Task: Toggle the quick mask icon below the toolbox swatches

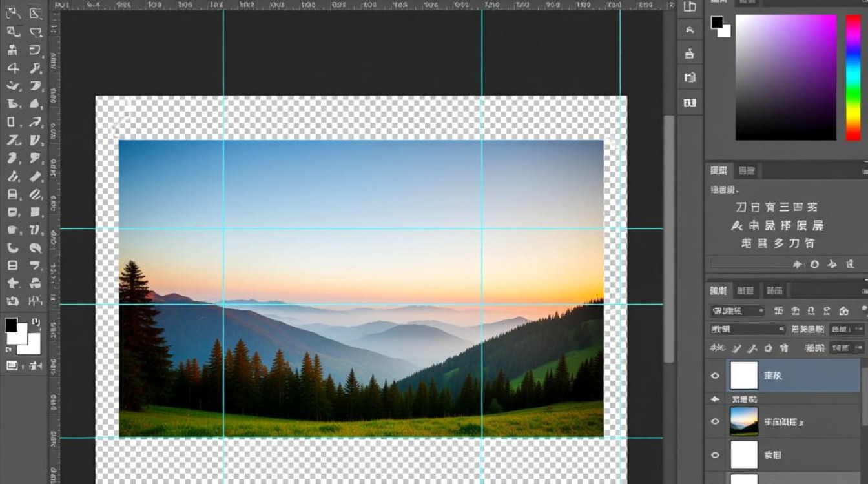Action: click(12, 365)
